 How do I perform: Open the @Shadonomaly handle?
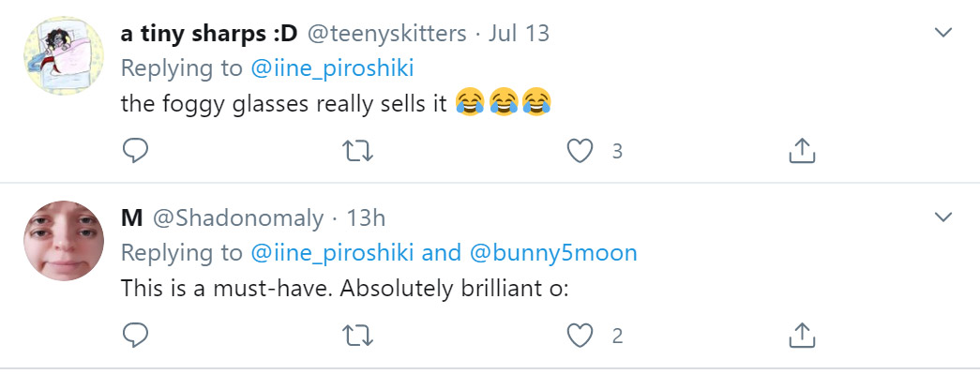point(238,218)
